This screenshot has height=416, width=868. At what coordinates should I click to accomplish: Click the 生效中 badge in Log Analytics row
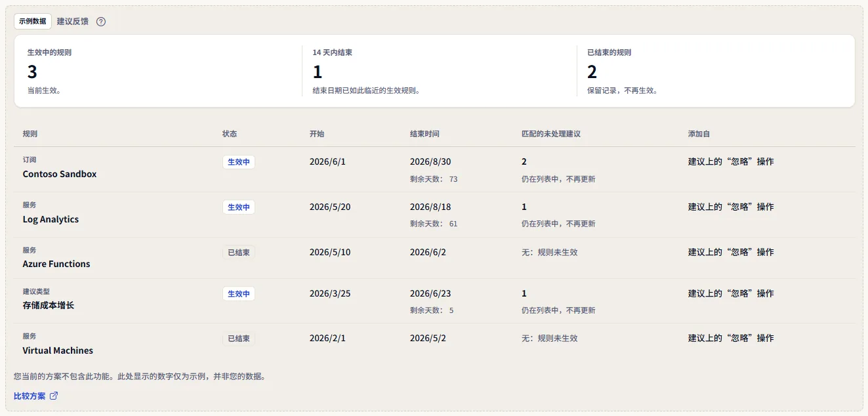[x=239, y=207]
